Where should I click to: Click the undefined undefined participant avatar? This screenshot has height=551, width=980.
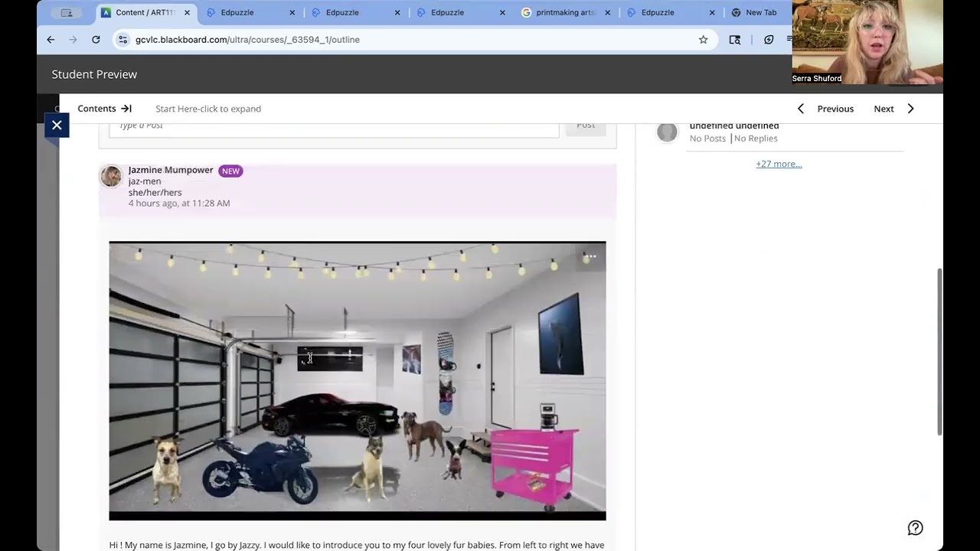[668, 132]
